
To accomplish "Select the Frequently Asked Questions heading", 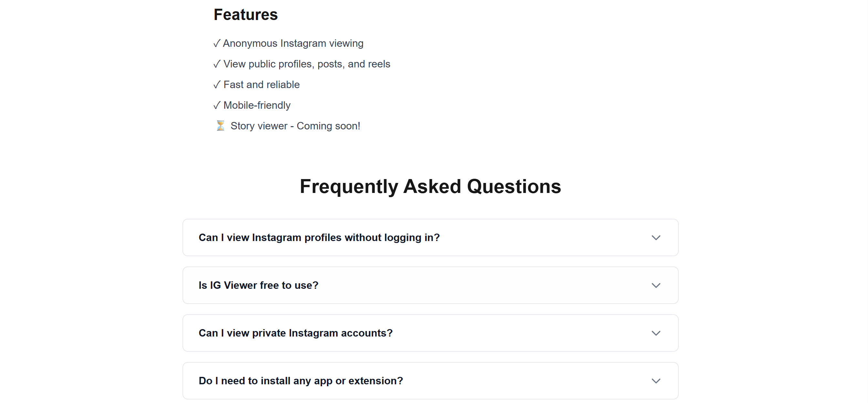I will pyautogui.click(x=431, y=186).
